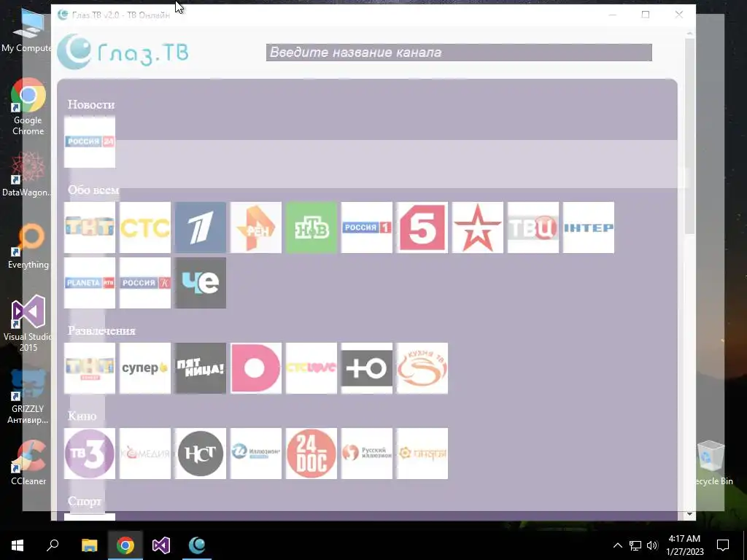Open the РЕН ТВ channel
The width and height of the screenshot is (747, 560).
[256, 227]
